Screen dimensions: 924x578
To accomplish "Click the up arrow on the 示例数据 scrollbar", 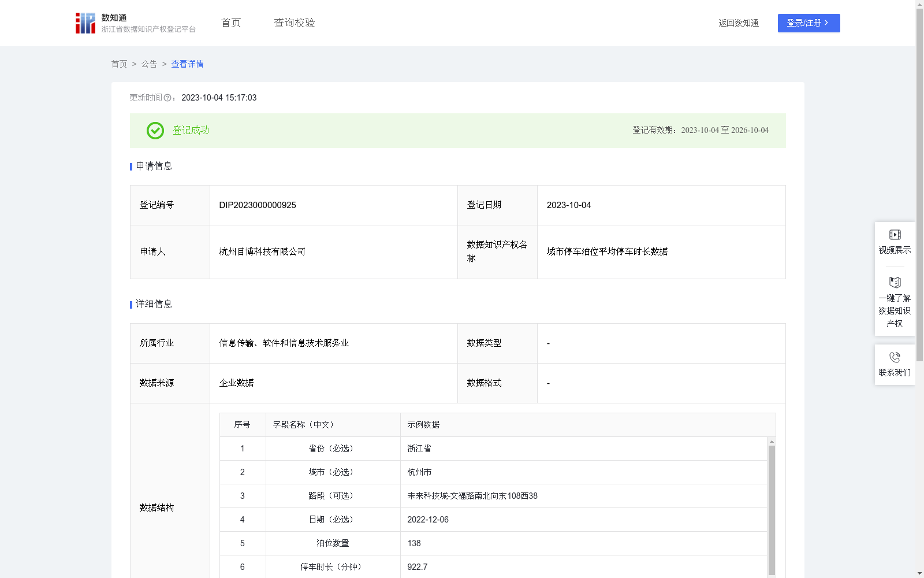I will pyautogui.click(x=771, y=443).
